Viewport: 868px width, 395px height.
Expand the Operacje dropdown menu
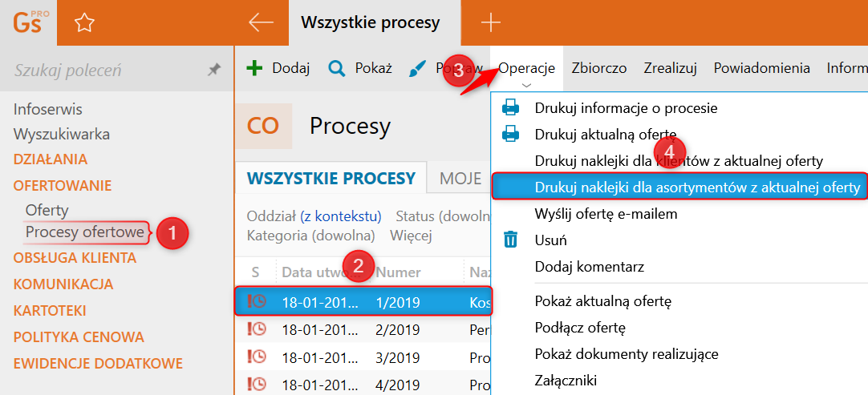[526, 69]
